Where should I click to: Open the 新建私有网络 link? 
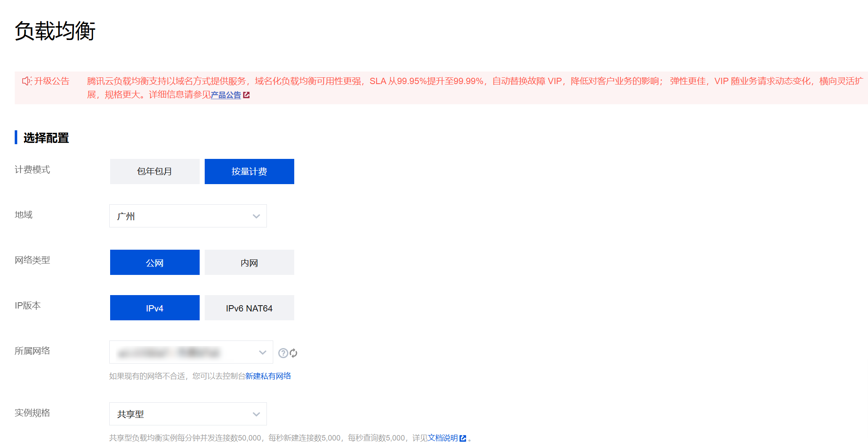(x=268, y=376)
